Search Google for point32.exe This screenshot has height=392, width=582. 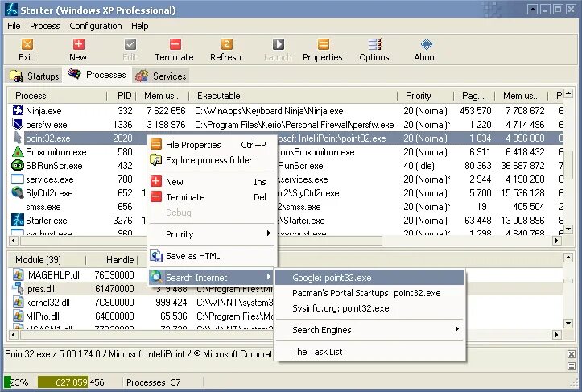(x=370, y=278)
